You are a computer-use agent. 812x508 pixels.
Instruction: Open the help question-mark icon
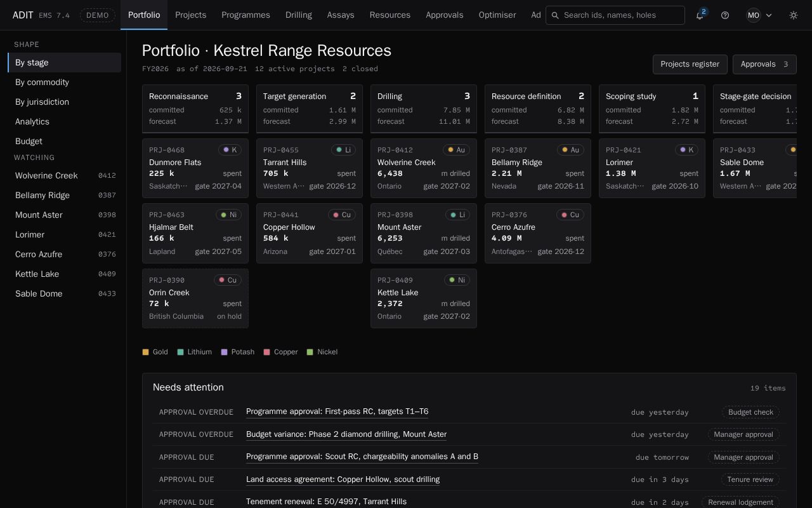click(x=725, y=15)
